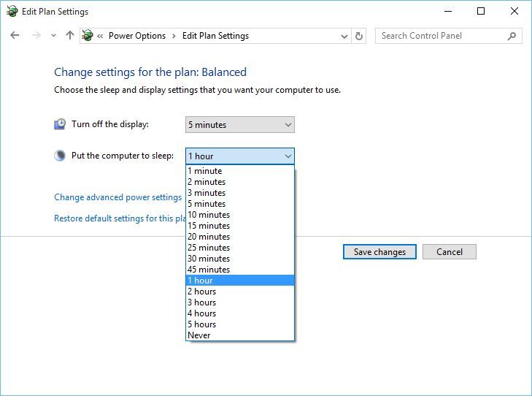Click the display monitor icon
The image size is (532, 396).
tap(60, 124)
